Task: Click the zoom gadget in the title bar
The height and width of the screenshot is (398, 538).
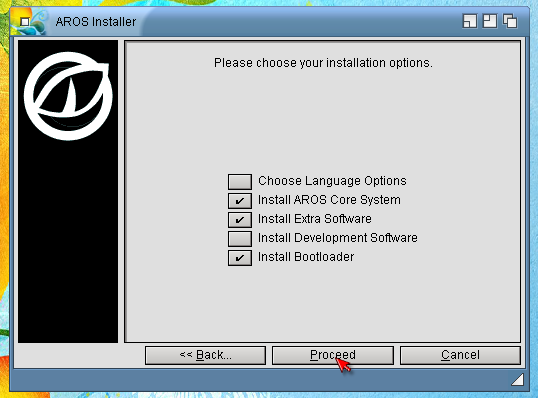Action: [490, 21]
